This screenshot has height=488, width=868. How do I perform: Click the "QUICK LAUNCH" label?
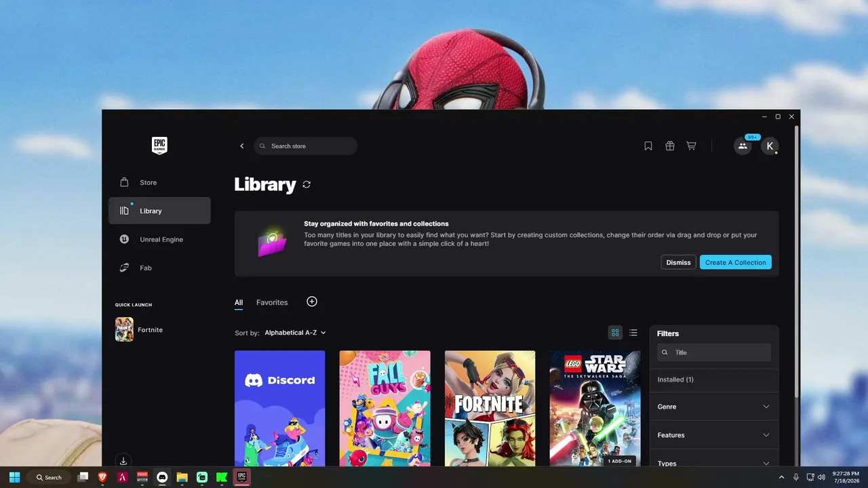coord(134,305)
